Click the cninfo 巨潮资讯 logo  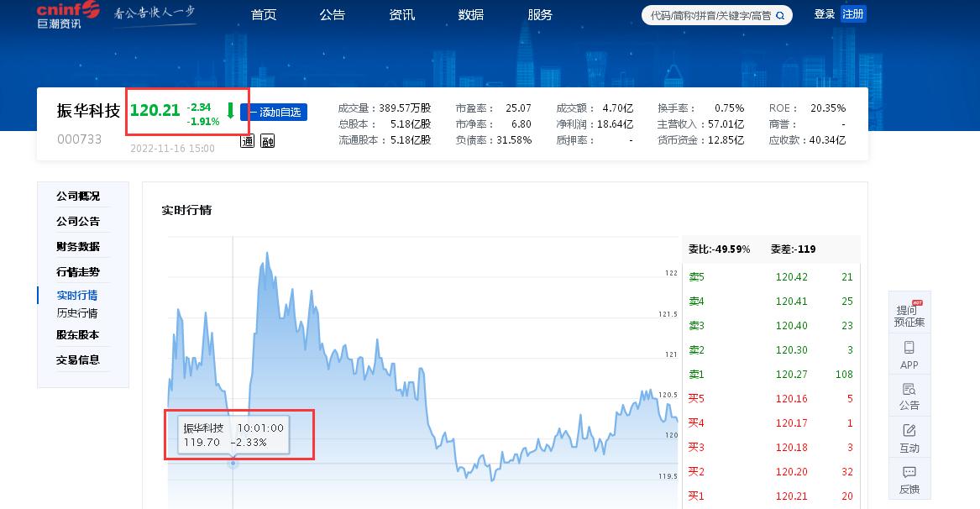[63, 15]
